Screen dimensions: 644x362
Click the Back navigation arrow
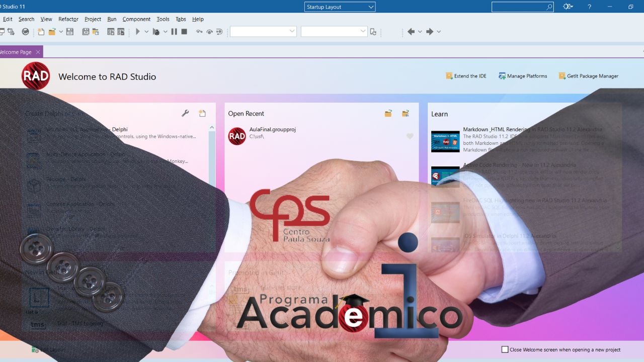coord(411,32)
